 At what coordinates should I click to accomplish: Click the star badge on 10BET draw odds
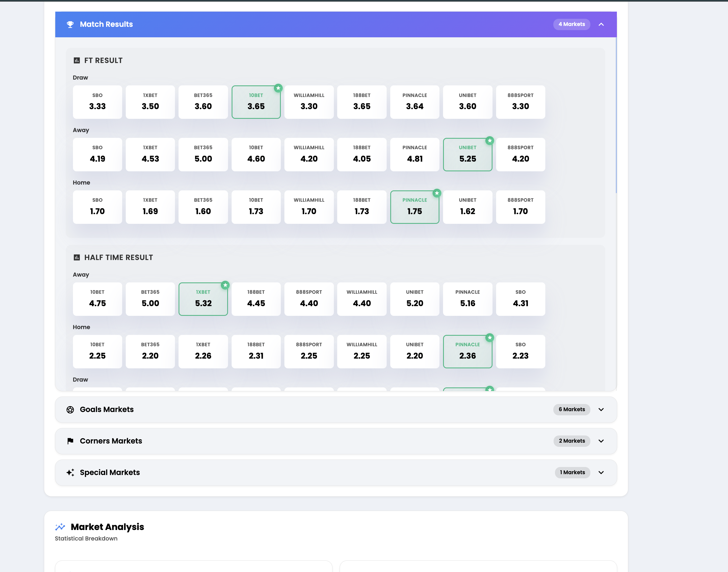point(278,88)
